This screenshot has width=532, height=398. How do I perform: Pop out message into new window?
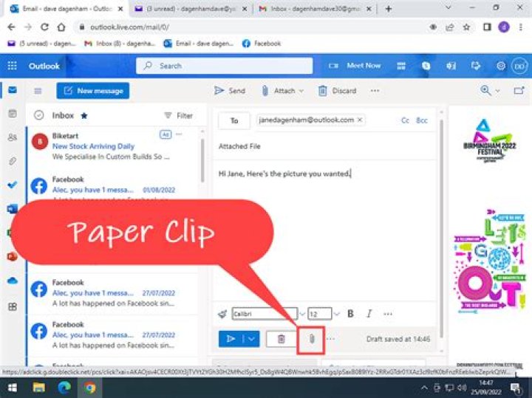(519, 91)
